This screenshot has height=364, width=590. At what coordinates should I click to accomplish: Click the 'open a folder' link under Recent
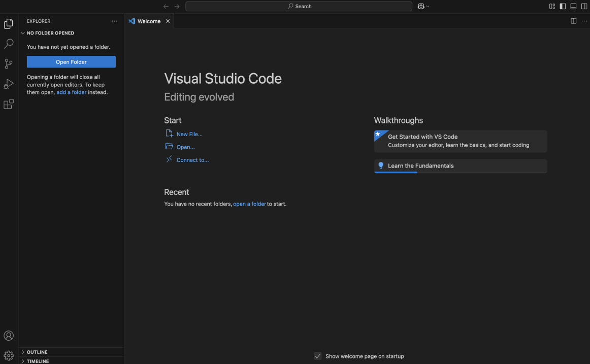(x=249, y=204)
